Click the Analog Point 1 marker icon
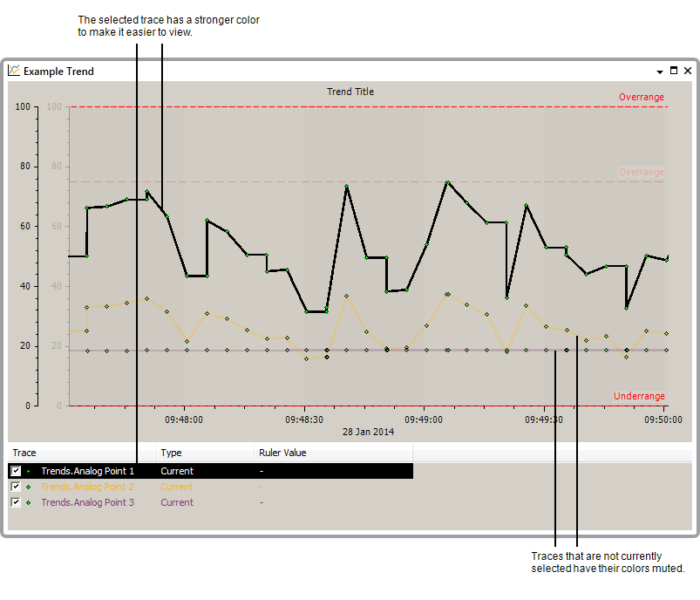Image resolution: width=700 pixels, height=600 pixels. coord(29,471)
